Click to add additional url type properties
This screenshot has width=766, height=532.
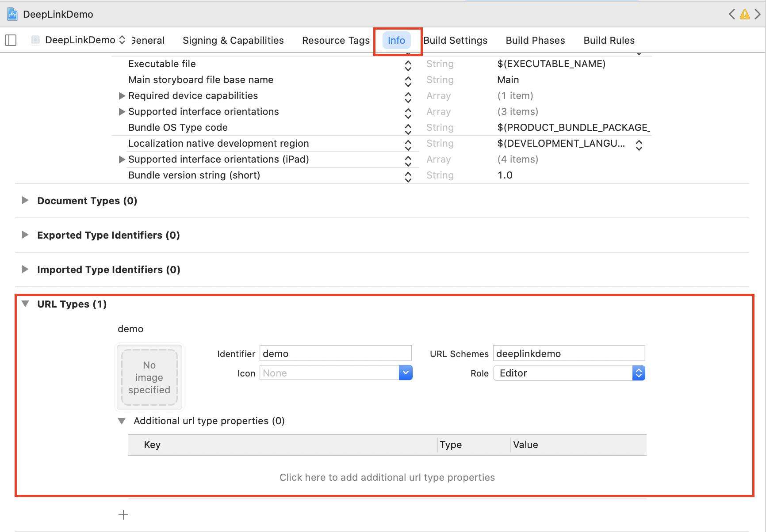click(387, 477)
